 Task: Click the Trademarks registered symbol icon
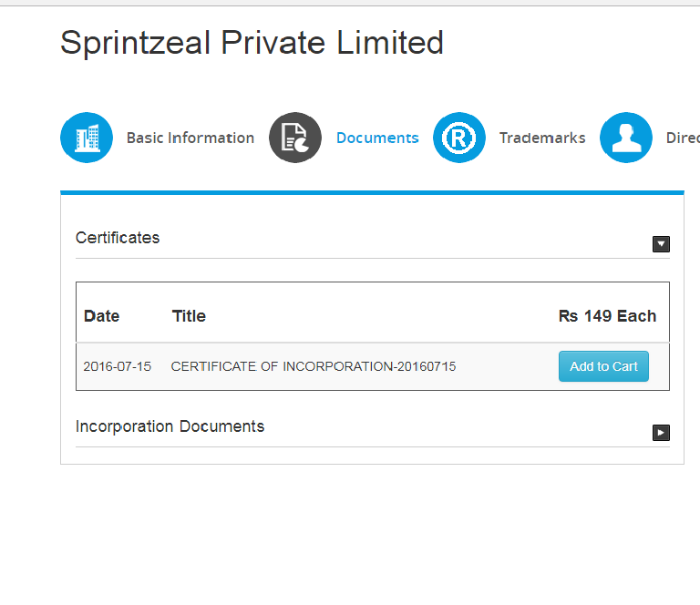pos(459,138)
